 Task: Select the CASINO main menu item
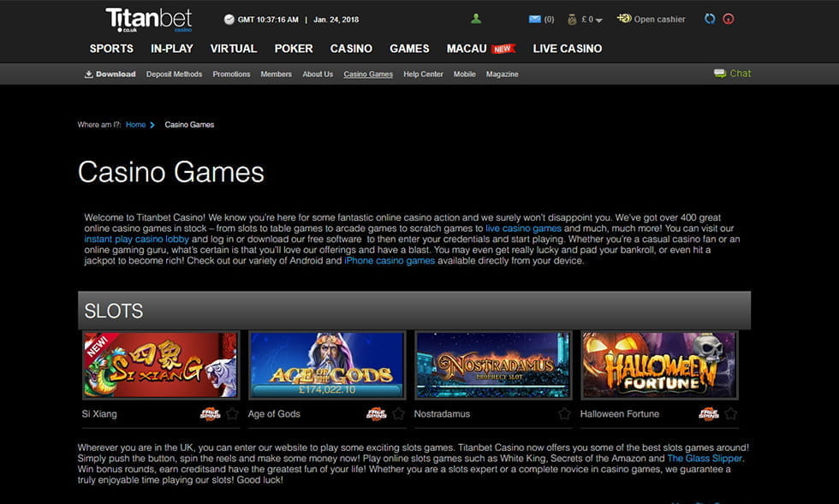(351, 49)
